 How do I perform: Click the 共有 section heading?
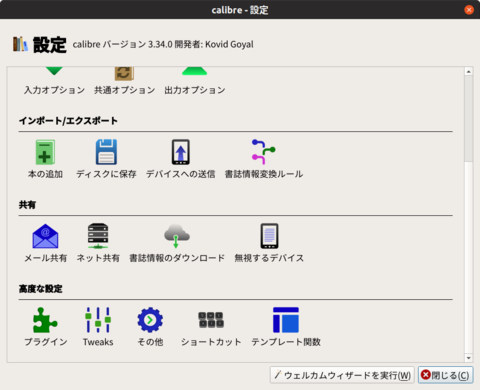[27, 205]
